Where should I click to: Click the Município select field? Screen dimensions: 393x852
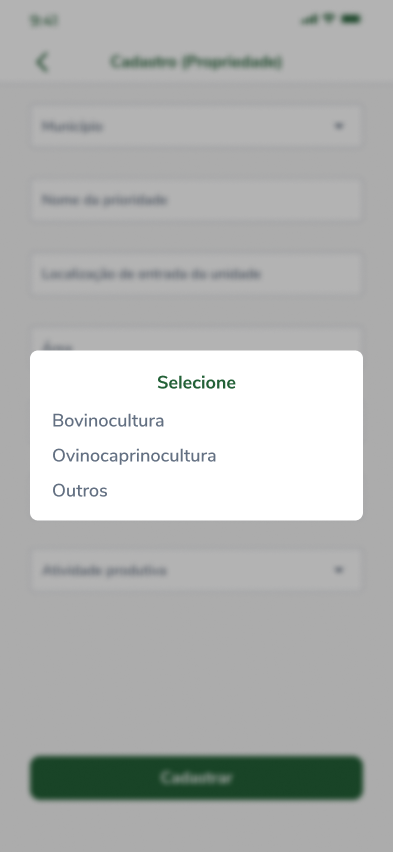[x=196, y=127]
